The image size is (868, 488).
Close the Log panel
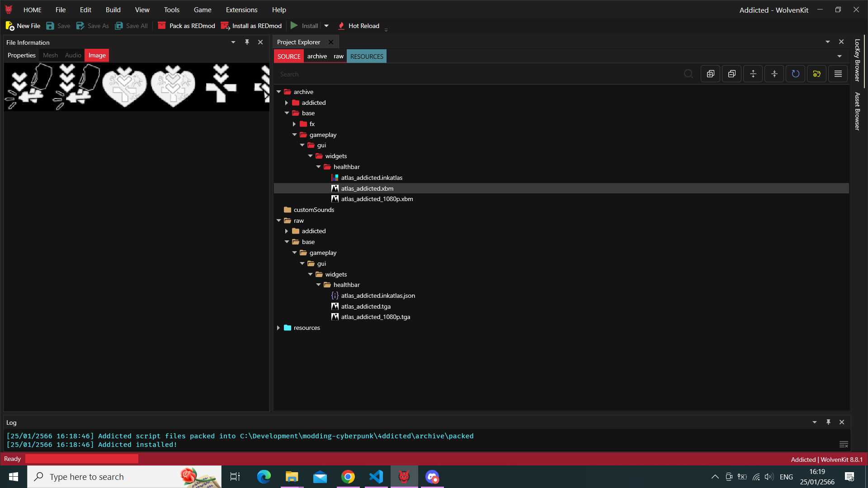pyautogui.click(x=842, y=422)
